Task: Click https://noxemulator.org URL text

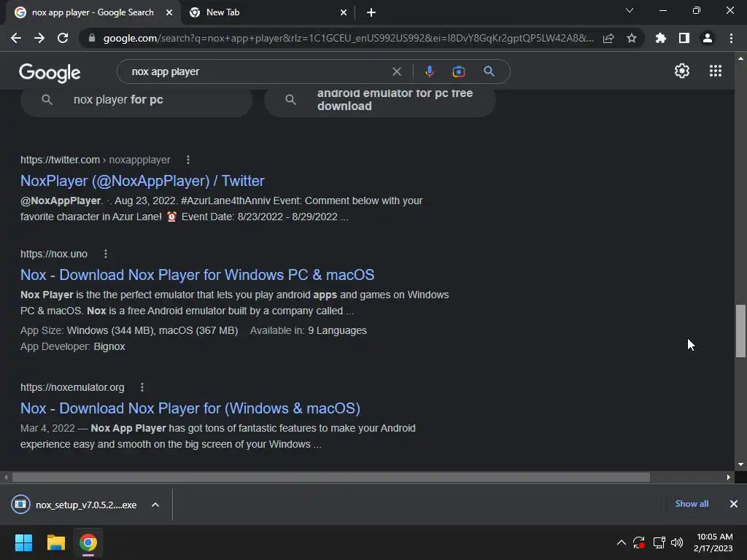Action: [72, 387]
